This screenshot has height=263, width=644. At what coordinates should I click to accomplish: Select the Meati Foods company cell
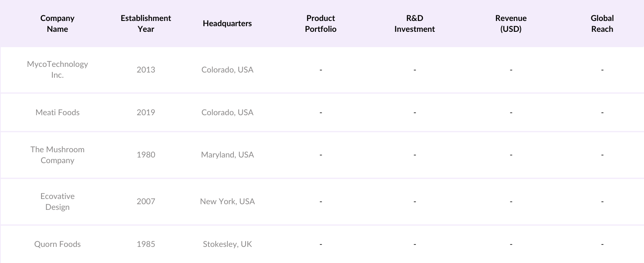point(57,112)
